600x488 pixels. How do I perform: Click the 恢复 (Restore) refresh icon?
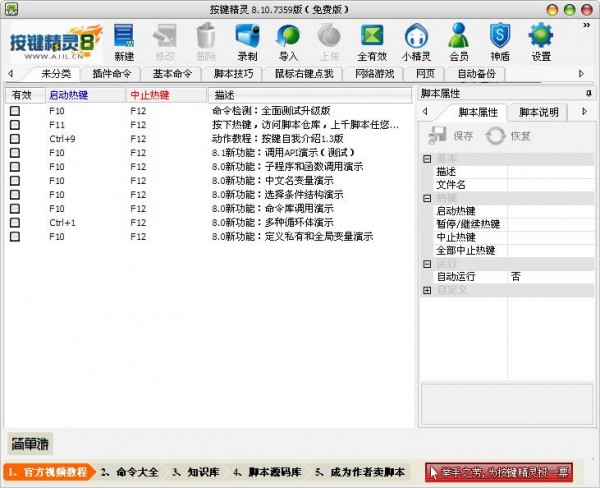(508, 135)
